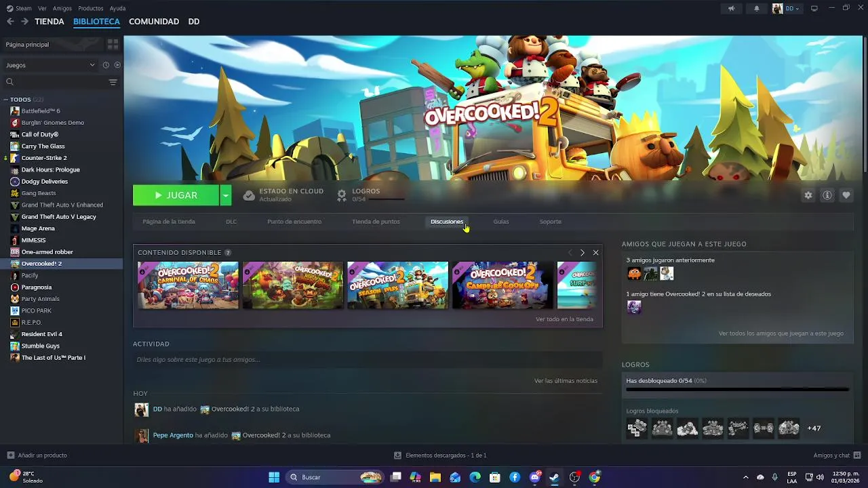The height and width of the screenshot is (488, 868).
Task: Open the DD profile section
Action: click(x=194, y=22)
